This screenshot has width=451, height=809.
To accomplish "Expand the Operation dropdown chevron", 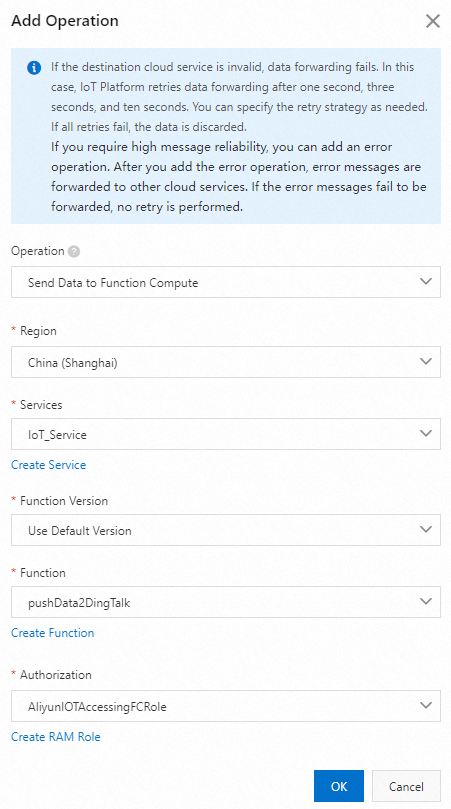I will [x=426, y=282].
